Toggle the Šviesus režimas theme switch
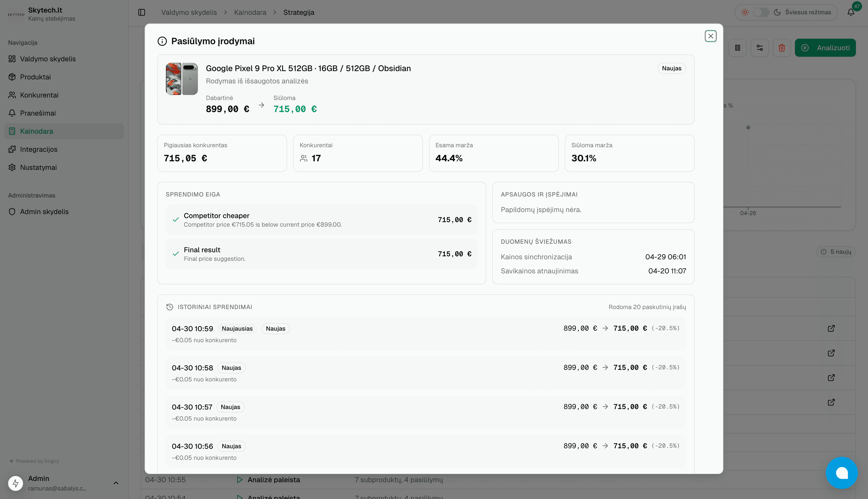Screen dimensions: 868x499 click(x=761, y=12)
